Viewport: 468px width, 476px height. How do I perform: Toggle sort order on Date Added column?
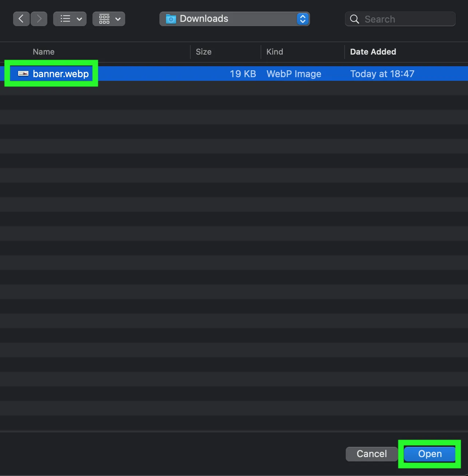point(373,52)
